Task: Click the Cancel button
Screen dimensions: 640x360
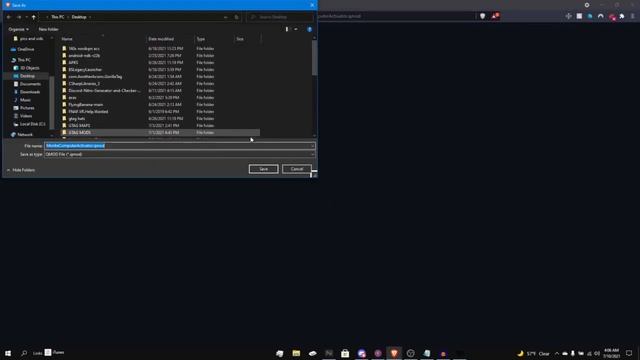Action: tap(297, 169)
